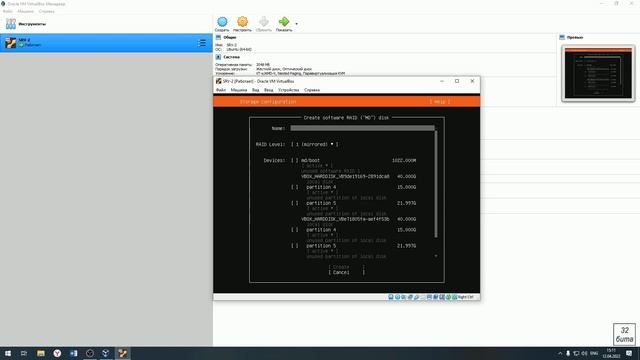
Task: Check the md/boot device checkbox
Action: [x=294, y=160]
